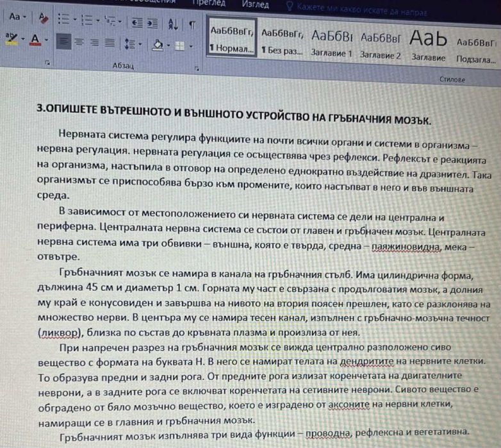
Task: Apply the 'Без раз...' style
Action: pyautogui.click(x=282, y=41)
